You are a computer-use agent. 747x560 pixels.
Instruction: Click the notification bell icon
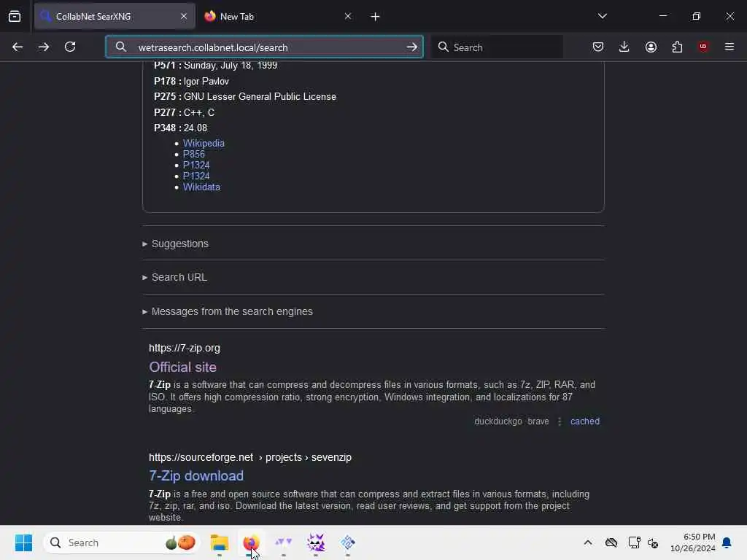727,542
